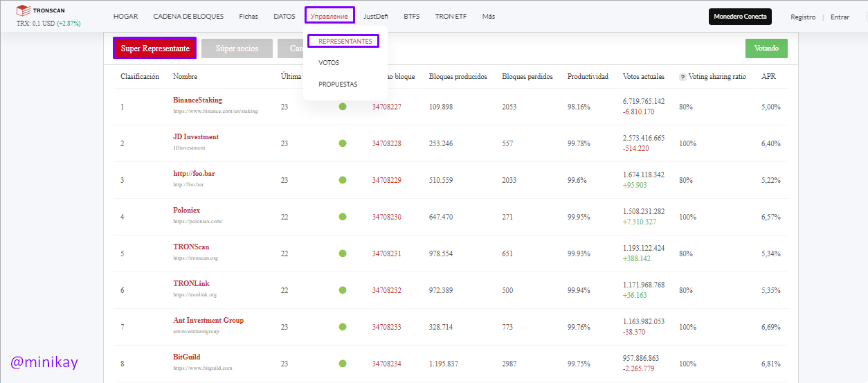The image size is (868, 383).
Task: Click the 2987 blocks lost value
Action: pos(509,364)
